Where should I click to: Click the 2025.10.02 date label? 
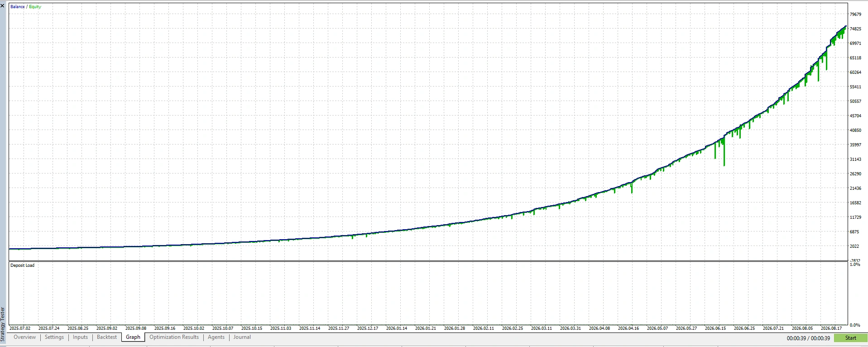coord(194,328)
